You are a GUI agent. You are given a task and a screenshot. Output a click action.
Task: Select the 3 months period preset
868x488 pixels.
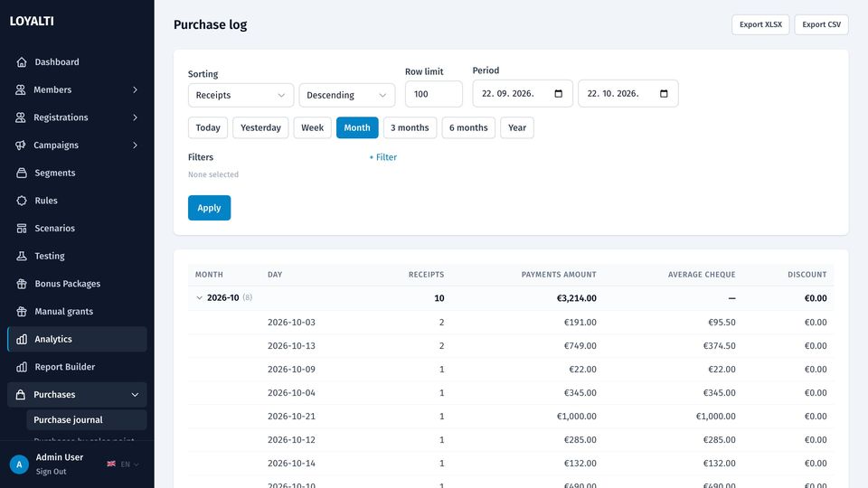(410, 127)
